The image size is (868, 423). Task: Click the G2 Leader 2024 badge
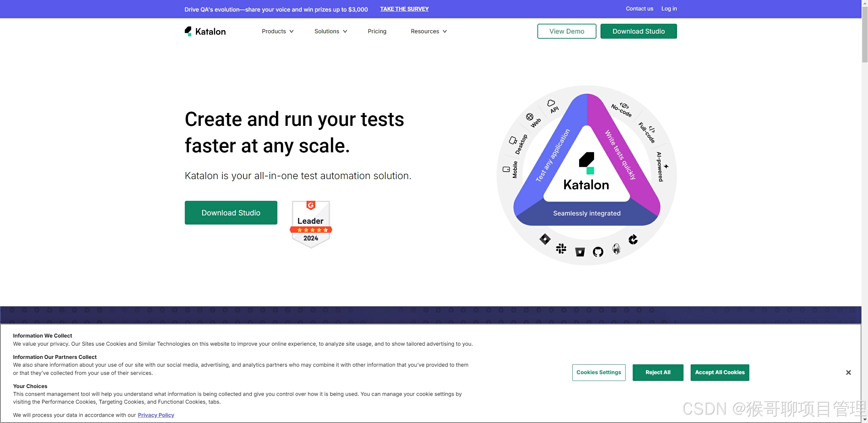click(311, 224)
